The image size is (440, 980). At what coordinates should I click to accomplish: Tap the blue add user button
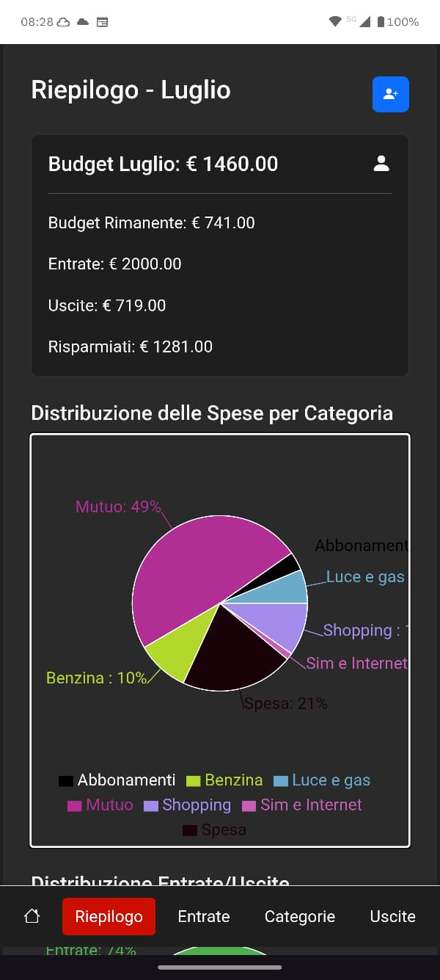click(390, 95)
